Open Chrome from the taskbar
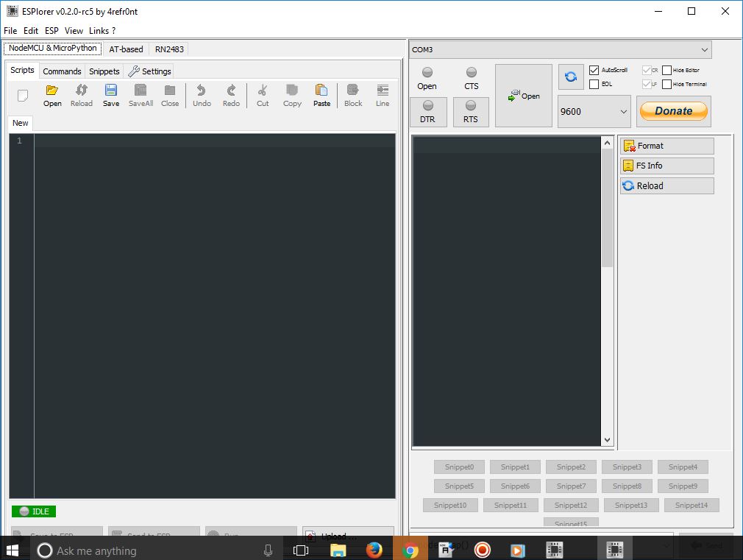This screenshot has width=743, height=560. tap(410, 550)
